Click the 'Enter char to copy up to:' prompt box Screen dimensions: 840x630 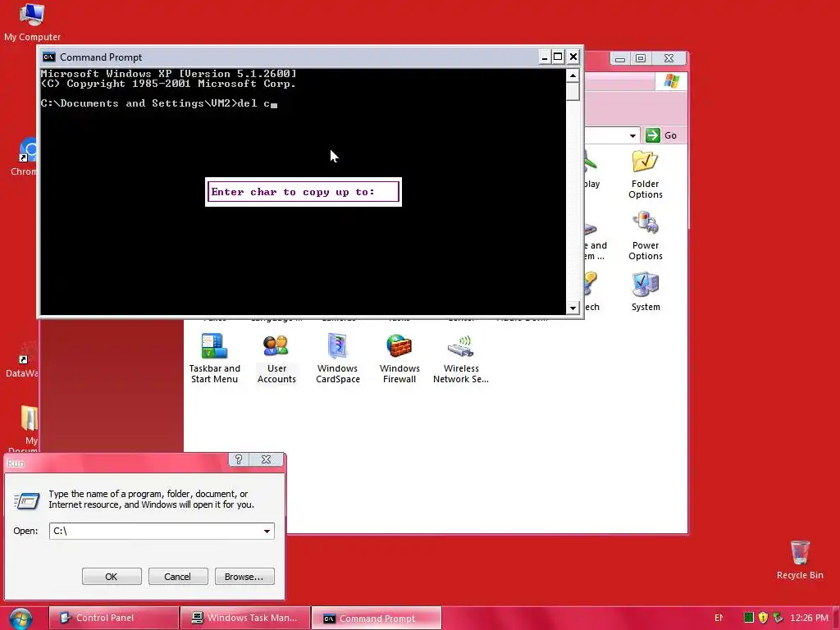coord(304,192)
